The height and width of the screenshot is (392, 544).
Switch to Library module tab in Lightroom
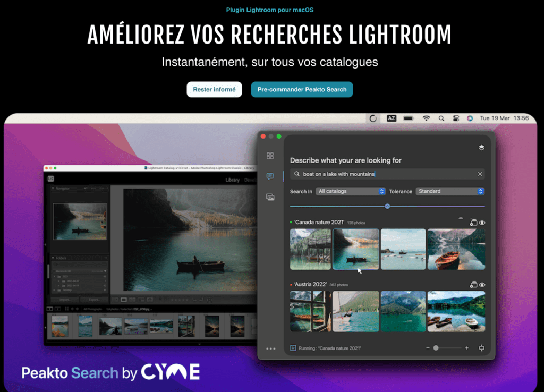point(232,180)
